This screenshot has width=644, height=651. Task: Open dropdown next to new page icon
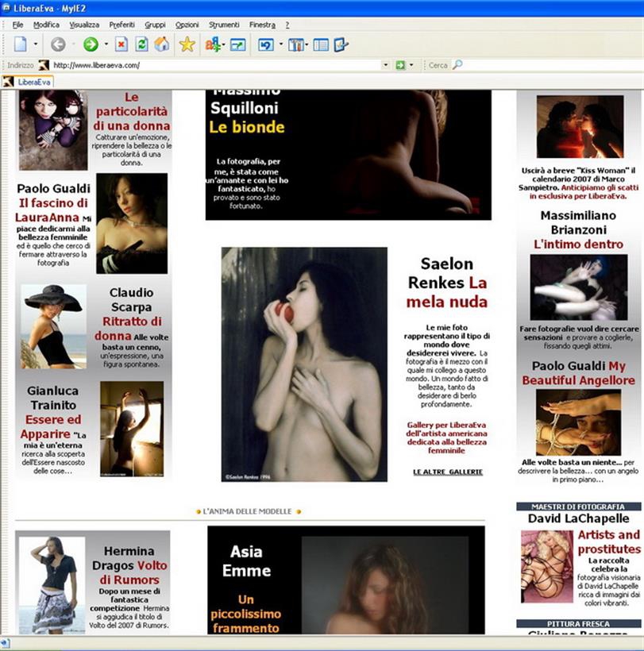[36, 45]
